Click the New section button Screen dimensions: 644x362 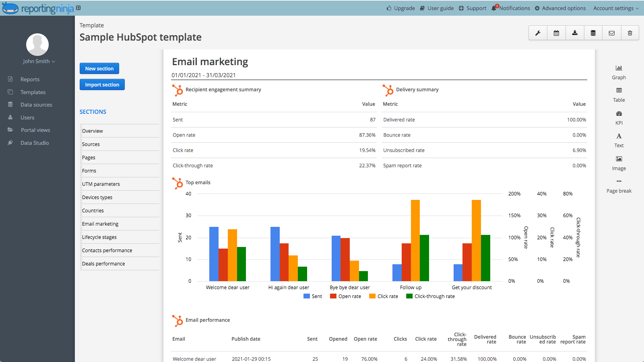coord(99,68)
